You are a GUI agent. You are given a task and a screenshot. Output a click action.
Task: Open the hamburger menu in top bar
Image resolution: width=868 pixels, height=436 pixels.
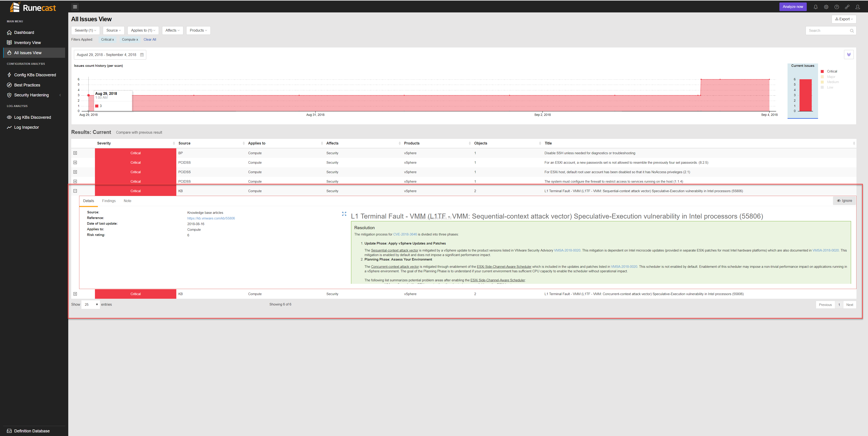(x=75, y=7)
